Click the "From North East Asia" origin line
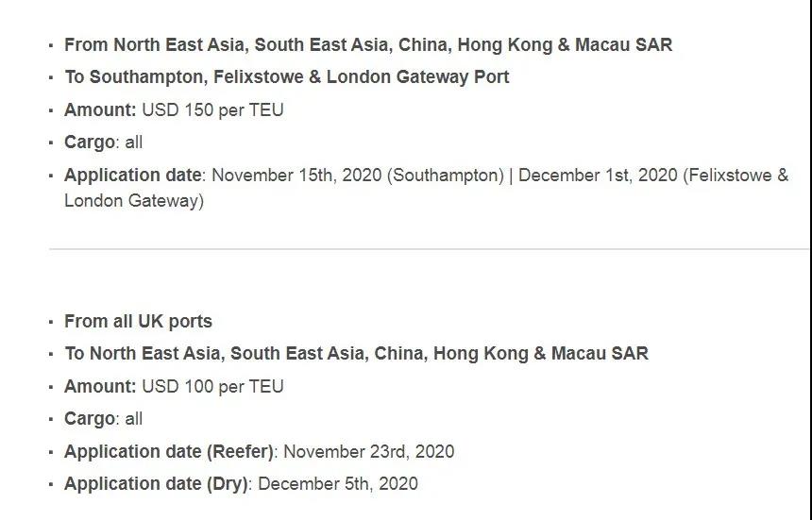 click(x=367, y=44)
